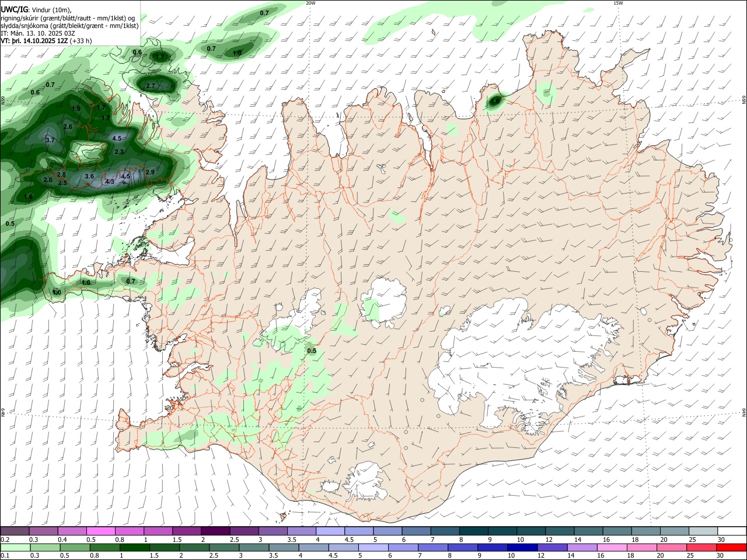Select the dusky purple 0.2 snow legend swatch
The width and height of the screenshot is (747, 560).
point(15,531)
